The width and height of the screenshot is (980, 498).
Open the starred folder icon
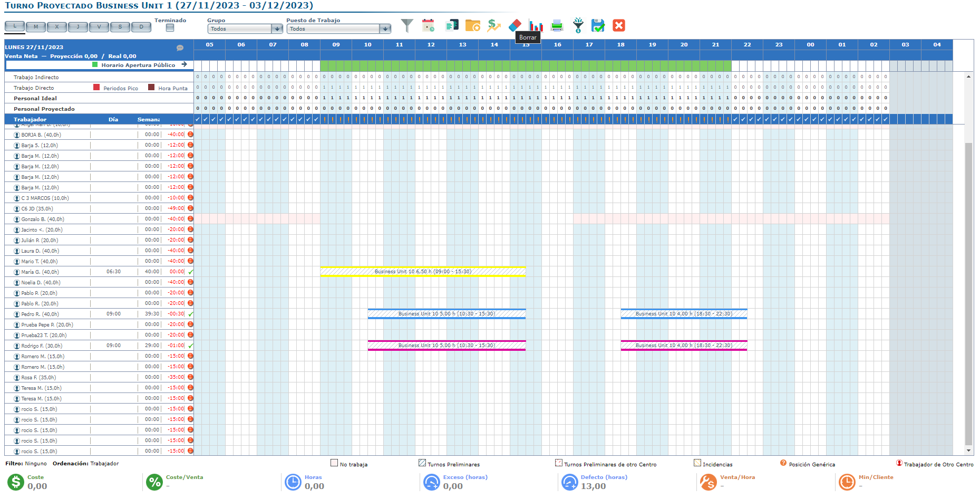[x=473, y=25]
